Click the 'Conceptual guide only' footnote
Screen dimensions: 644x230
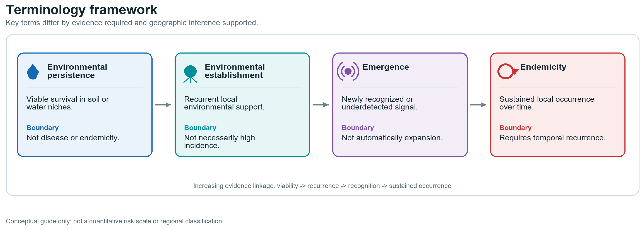(115, 221)
